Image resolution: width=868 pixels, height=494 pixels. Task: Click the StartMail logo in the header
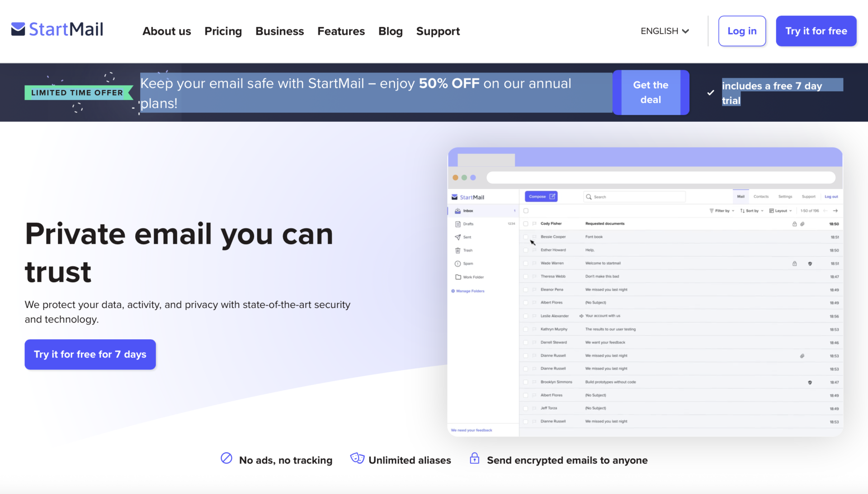pos(57,30)
